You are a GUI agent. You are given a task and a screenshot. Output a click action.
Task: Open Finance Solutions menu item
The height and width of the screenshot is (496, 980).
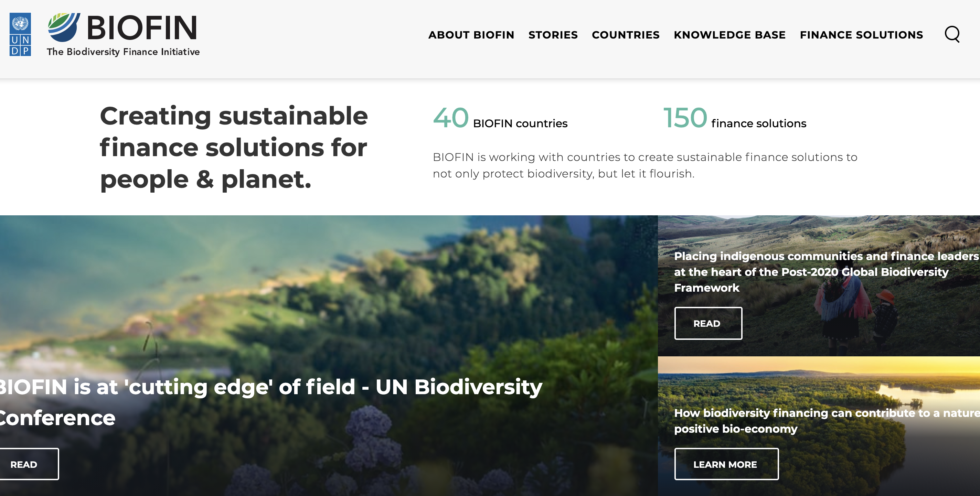coord(861,35)
